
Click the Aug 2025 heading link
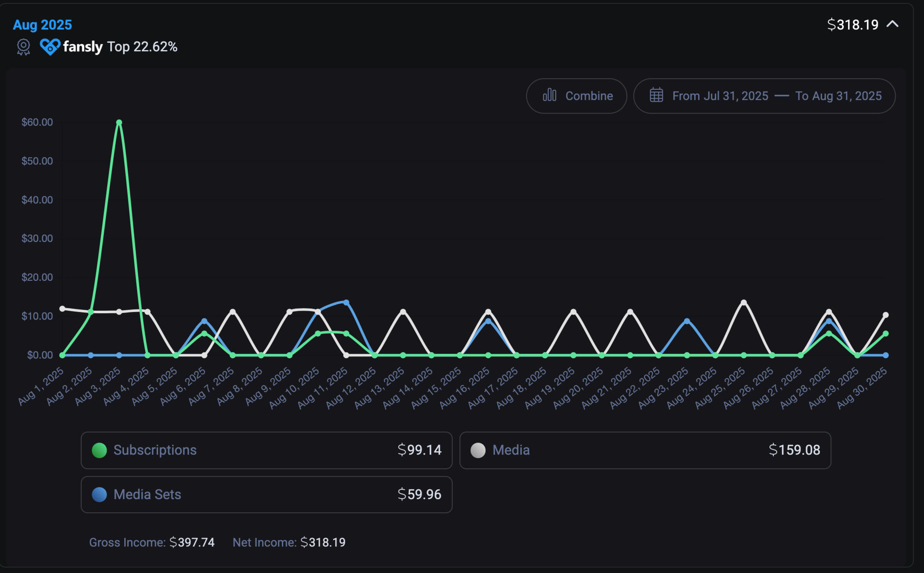tap(42, 25)
